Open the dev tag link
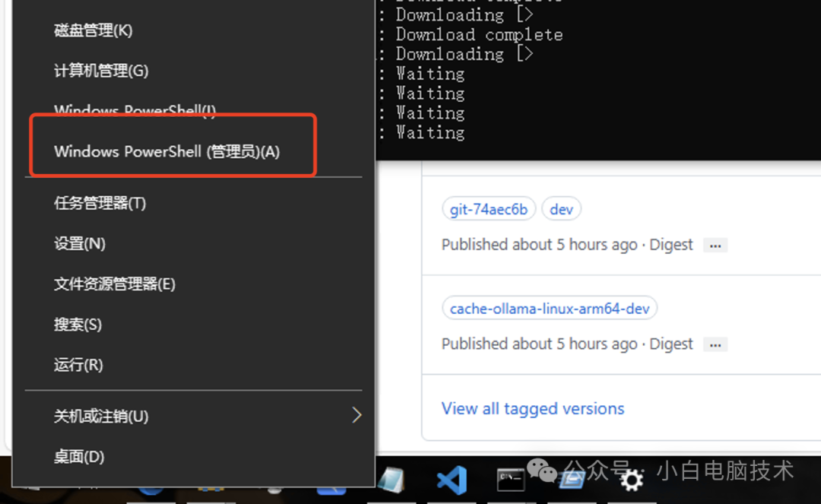821x504 pixels. (x=561, y=209)
